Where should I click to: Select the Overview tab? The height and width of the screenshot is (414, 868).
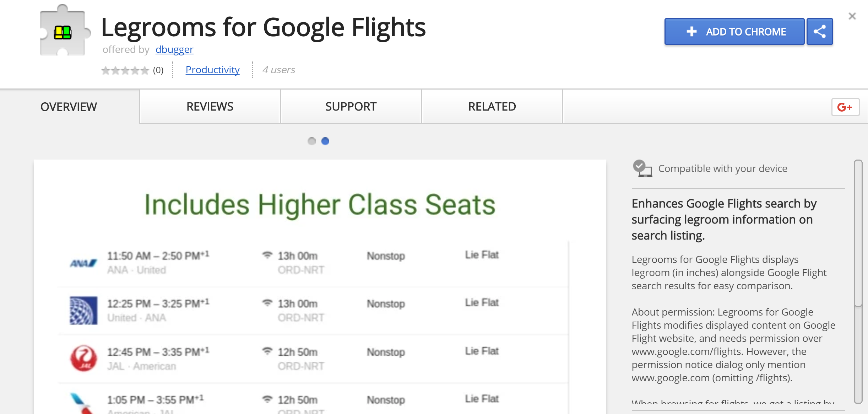coord(69,107)
